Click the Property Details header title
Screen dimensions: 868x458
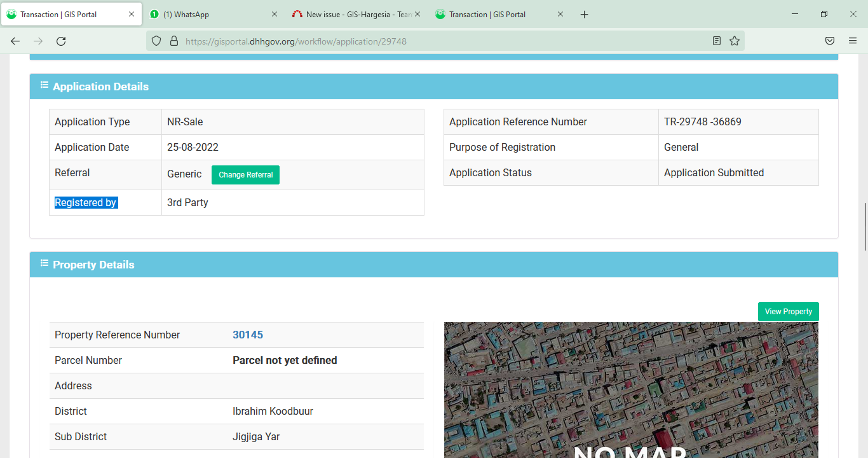(93, 265)
